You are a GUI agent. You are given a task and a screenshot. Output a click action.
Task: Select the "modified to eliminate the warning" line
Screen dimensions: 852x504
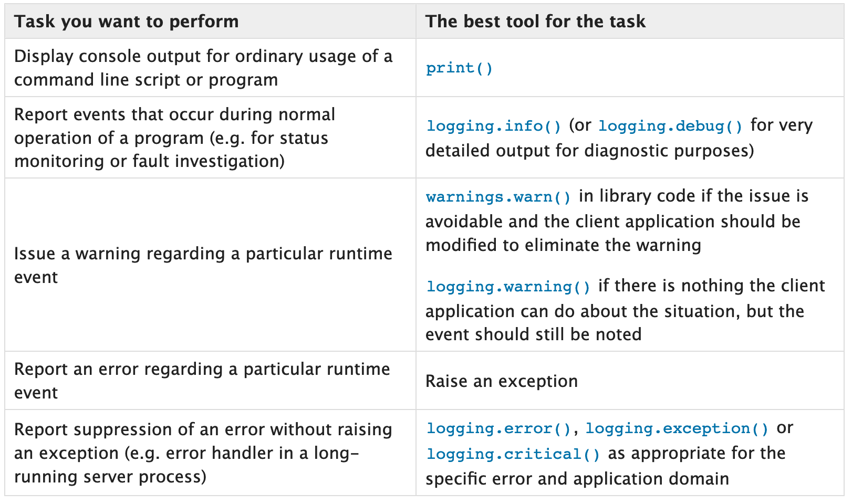tap(563, 245)
